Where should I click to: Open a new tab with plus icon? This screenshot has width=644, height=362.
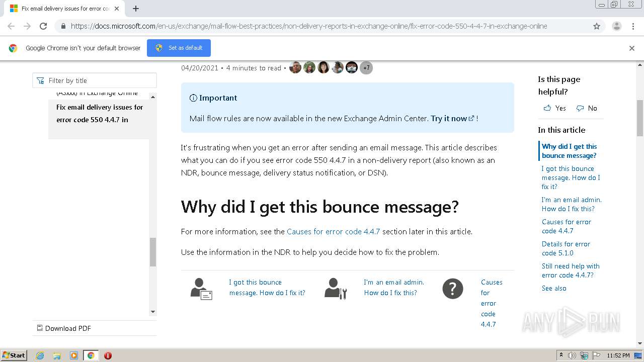[x=136, y=9]
